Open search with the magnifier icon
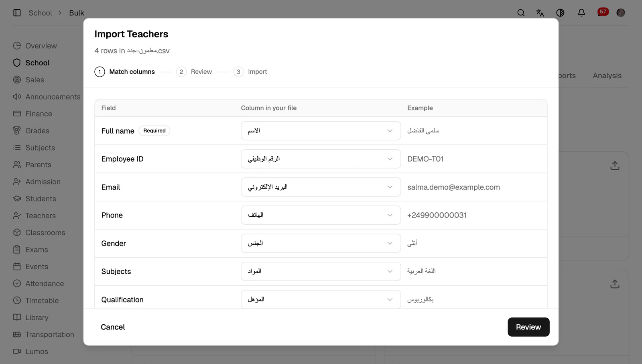Image resolution: width=642 pixels, height=364 pixels. tap(521, 13)
